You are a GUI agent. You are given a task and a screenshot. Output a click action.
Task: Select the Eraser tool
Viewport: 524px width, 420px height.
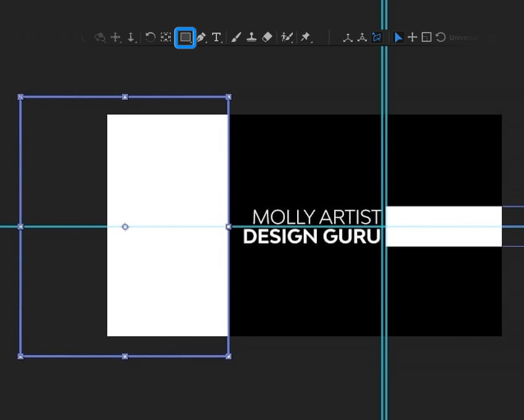point(266,37)
